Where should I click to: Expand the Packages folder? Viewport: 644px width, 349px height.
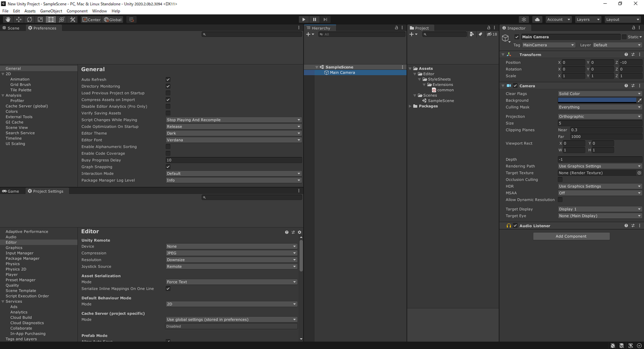point(411,106)
